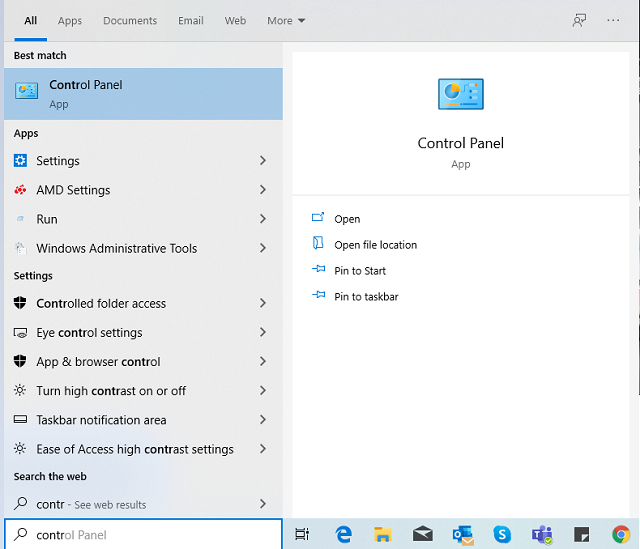
Task: Launch Outlook from the taskbar
Action: coord(463,535)
